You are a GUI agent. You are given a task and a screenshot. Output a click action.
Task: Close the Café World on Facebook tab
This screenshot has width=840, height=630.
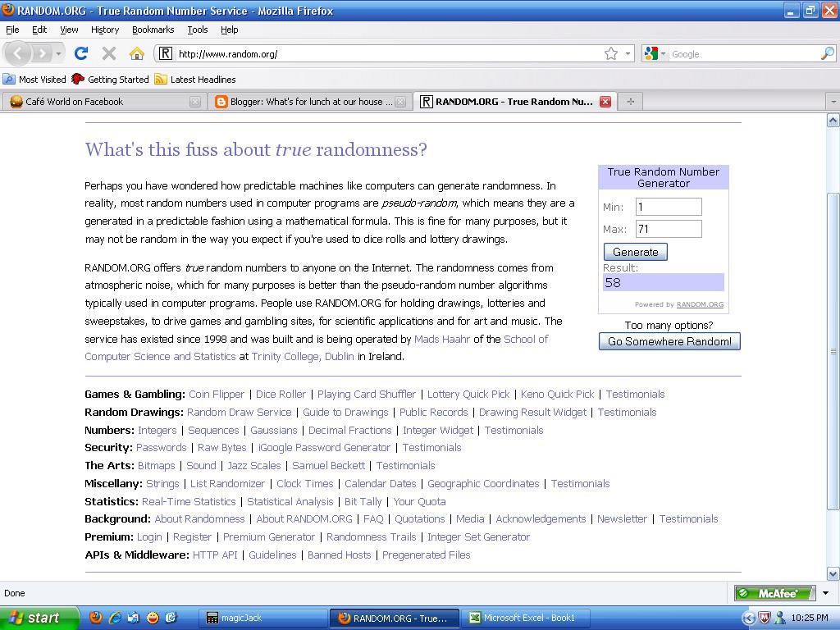pos(195,102)
